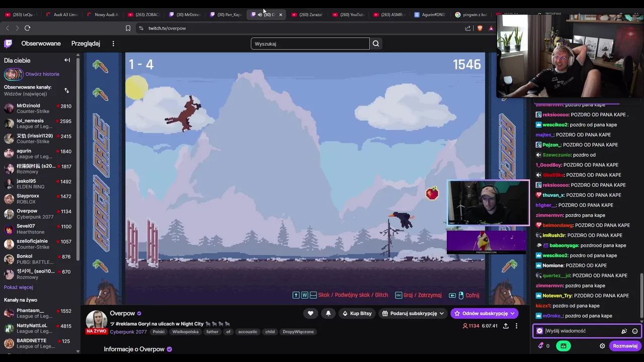Click the Twitch logo home icon
644x362 pixels.
click(x=8, y=44)
